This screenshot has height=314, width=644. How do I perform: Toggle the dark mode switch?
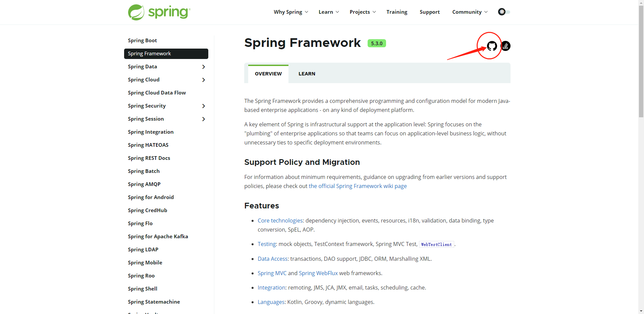(504, 12)
